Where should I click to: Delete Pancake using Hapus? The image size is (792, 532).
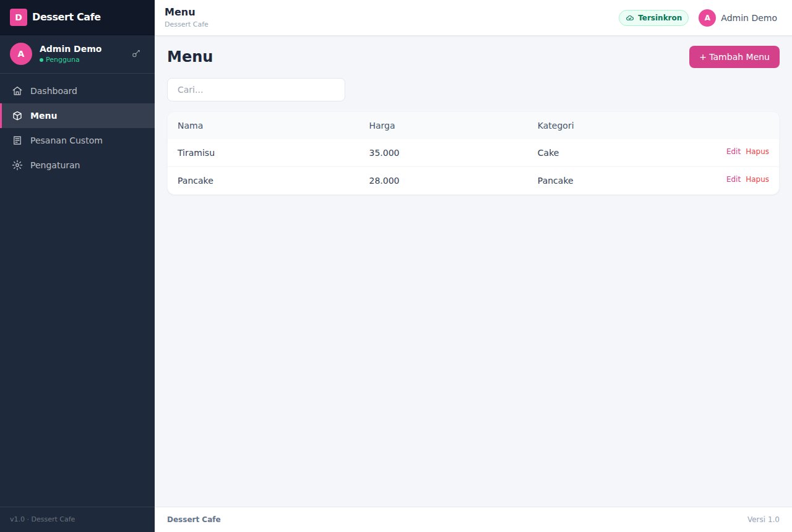point(757,179)
